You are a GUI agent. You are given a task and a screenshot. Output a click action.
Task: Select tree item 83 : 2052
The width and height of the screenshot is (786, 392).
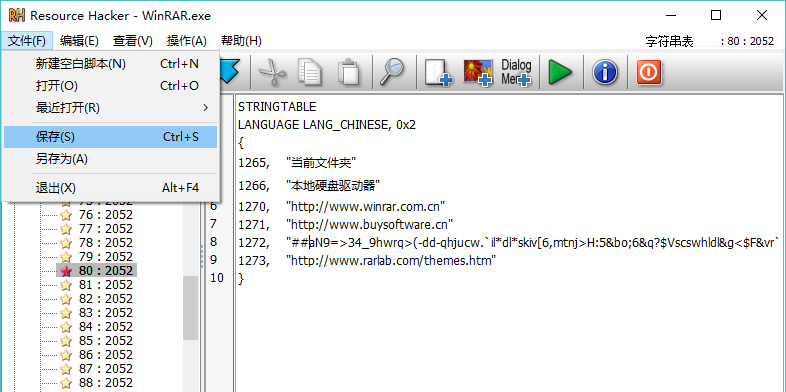(105, 313)
